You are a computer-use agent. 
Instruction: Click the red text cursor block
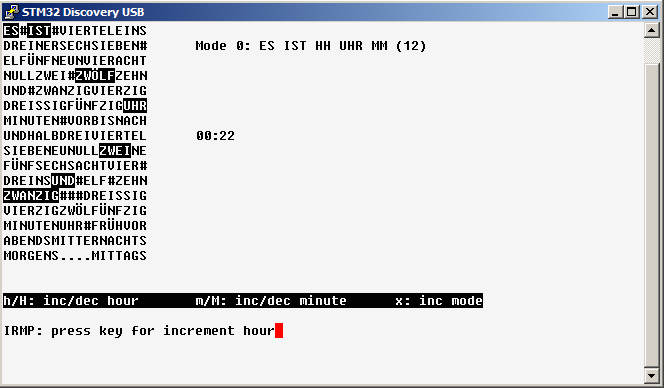[x=279, y=331]
